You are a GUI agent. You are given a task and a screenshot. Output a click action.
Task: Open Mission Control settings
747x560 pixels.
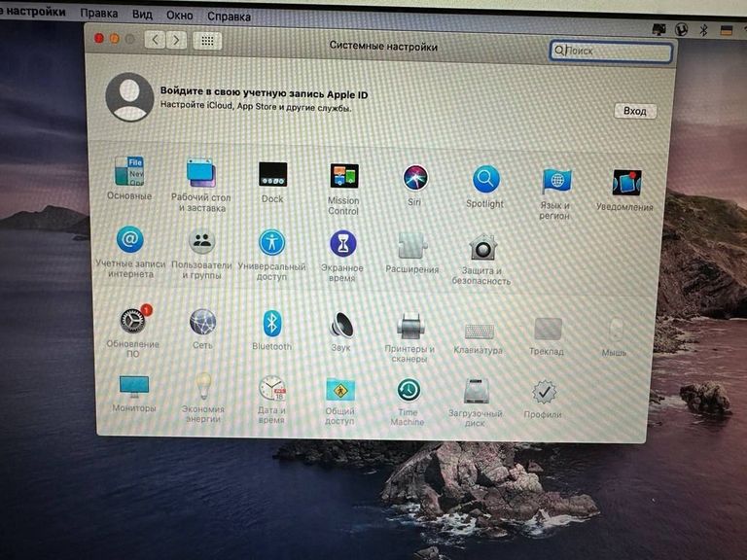point(343,178)
